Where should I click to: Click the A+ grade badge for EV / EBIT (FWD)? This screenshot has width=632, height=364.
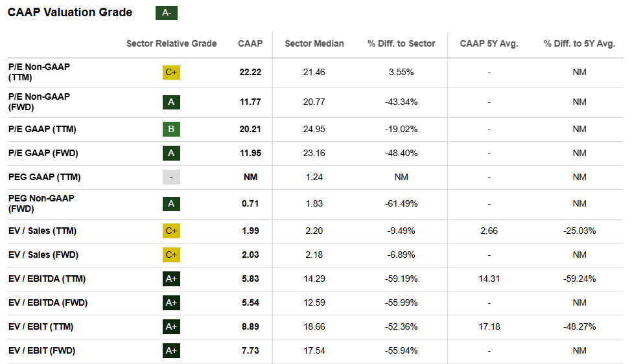coord(171,351)
